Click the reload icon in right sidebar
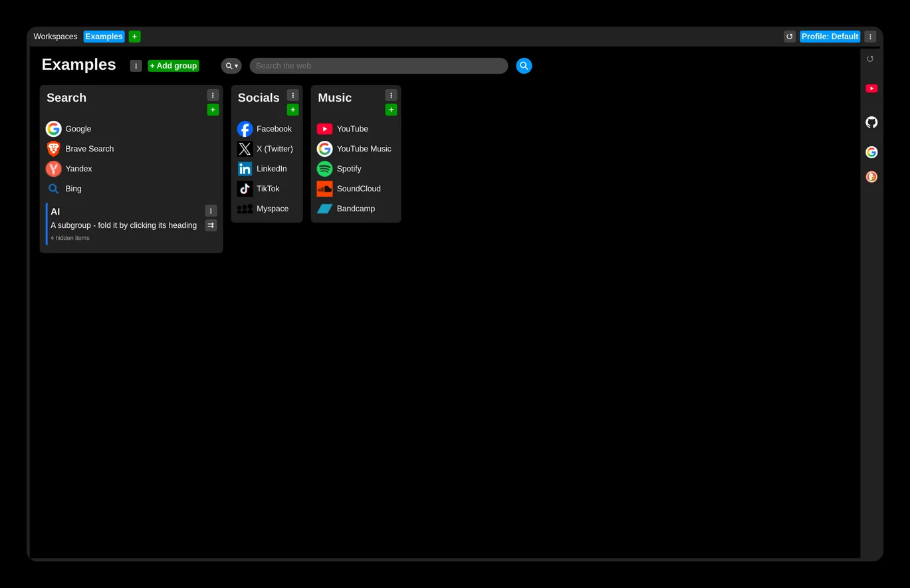Screen dimensions: 910x588 tap(870, 59)
